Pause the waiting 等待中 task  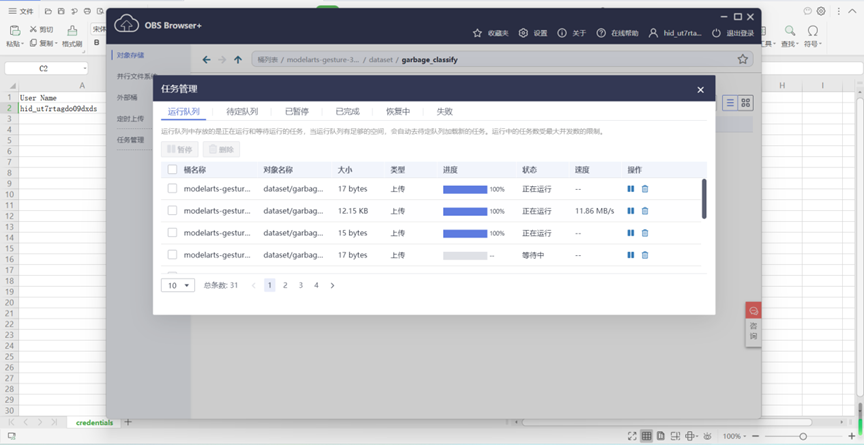(630, 255)
